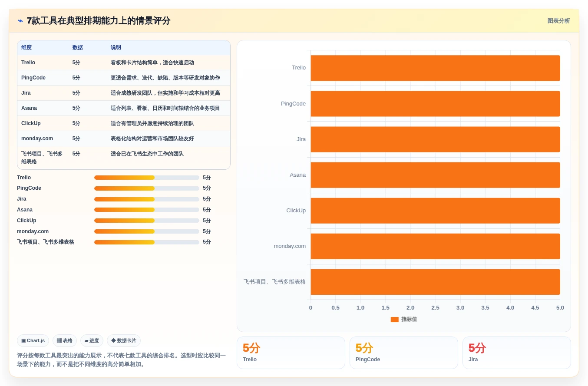Click the 维度 column header
The width and height of the screenshot is (588, 386).
pos(26,47)
